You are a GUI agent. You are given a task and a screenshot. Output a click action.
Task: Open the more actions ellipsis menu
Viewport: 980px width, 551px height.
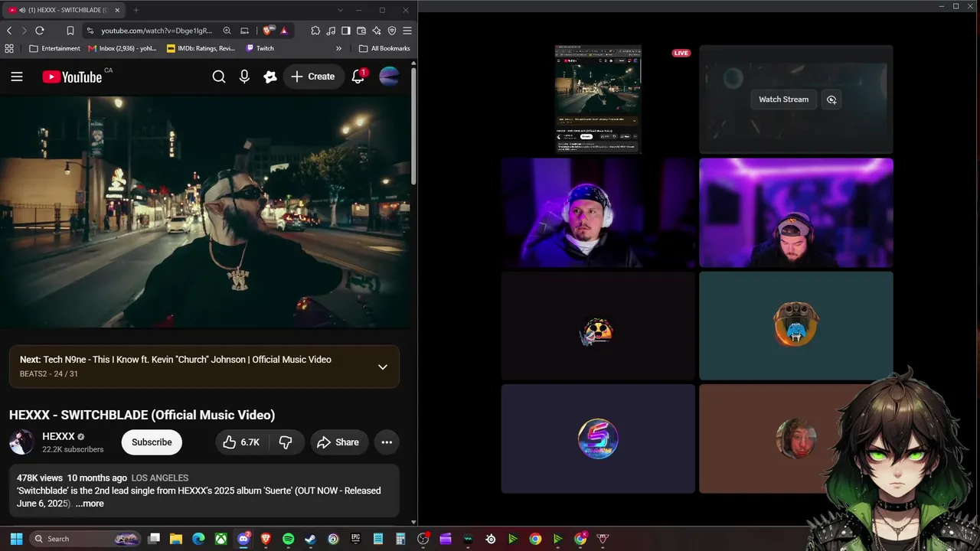tap(387, 442)
